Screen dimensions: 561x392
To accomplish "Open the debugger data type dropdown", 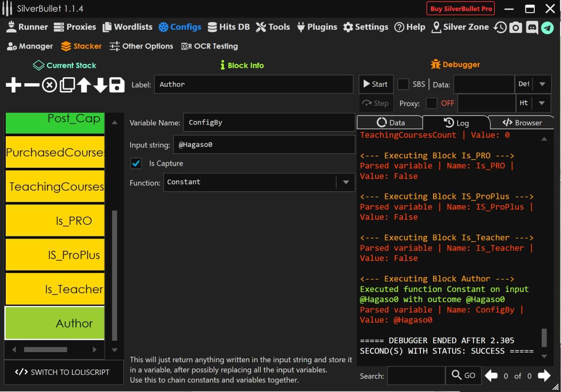I will [x=542, y=84].
